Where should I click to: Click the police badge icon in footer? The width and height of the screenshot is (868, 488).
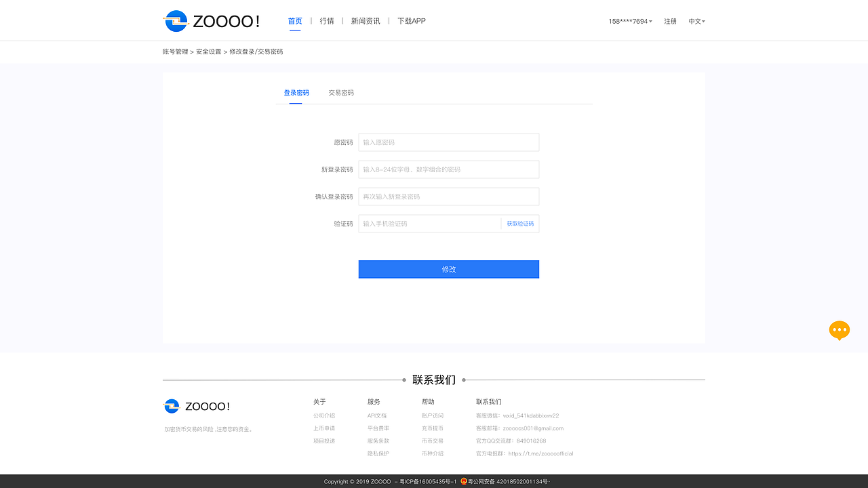pos(464,481)
